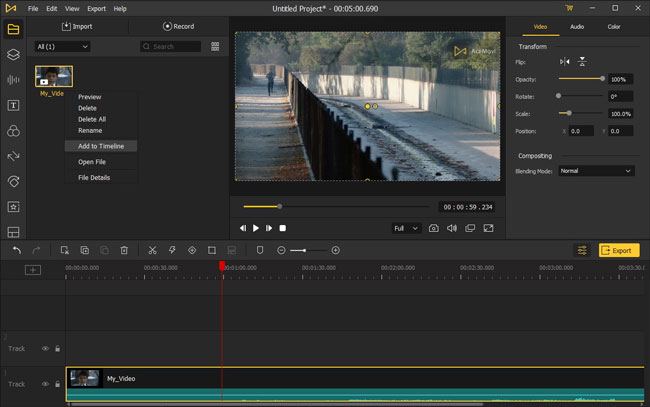The width and height of the screenshot is (650, 407).
Task: Open the shopping cart purchase icon
Action: click(569, 8)
